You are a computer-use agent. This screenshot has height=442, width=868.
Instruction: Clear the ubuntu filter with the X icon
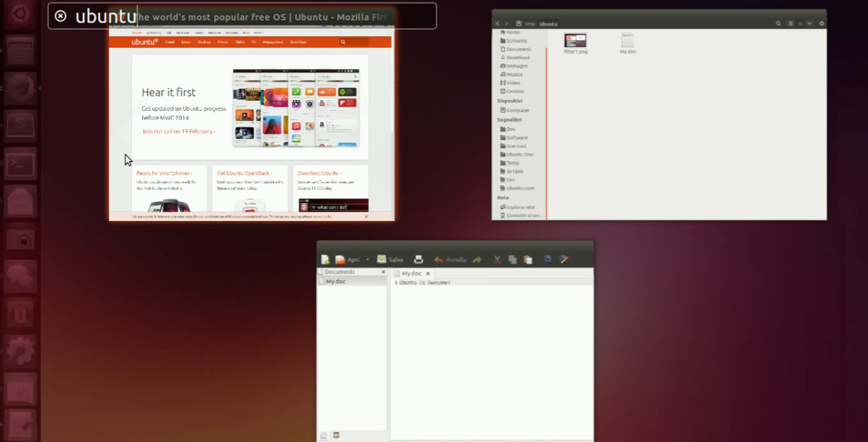tap(61, 16)
